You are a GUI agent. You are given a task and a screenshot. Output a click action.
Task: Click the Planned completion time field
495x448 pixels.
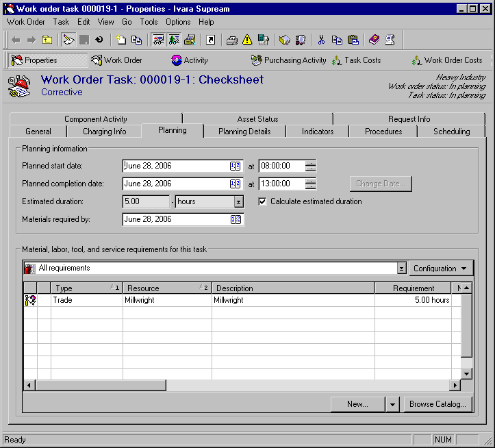click(281, 184)
